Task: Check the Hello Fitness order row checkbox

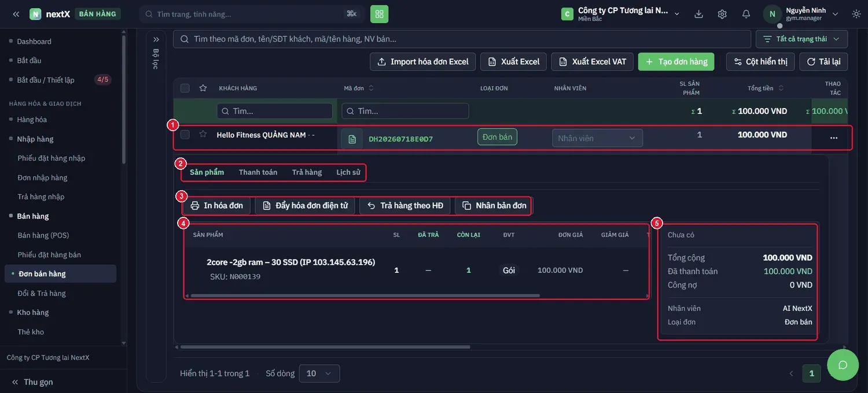Action: point(185,135)
